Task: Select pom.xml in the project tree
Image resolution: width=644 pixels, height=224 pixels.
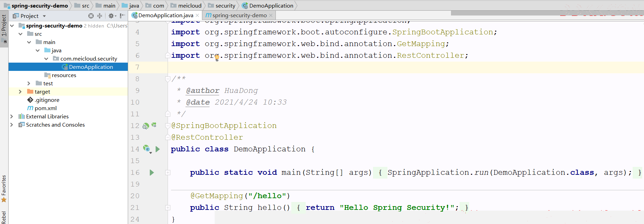Action: tap(45, 108)
